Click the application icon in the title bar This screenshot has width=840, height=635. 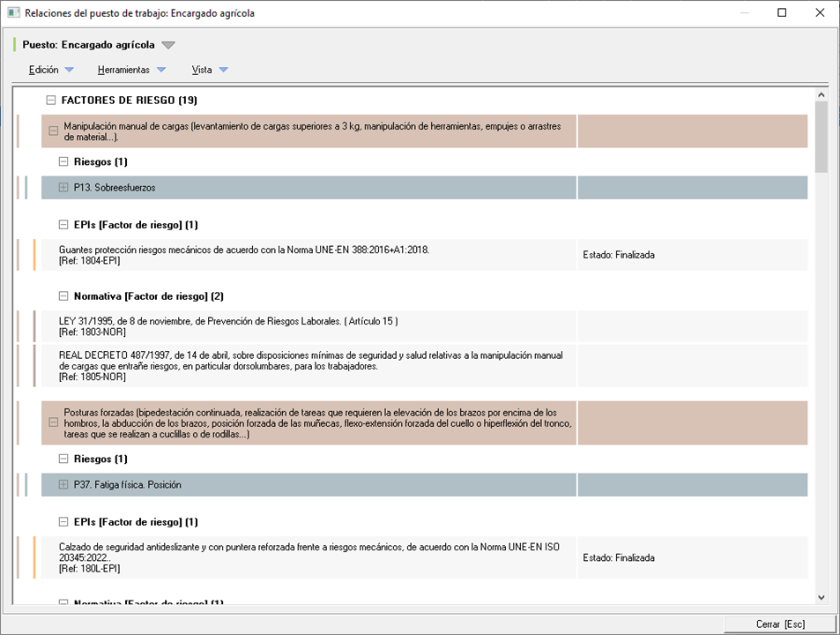[x=13, y=13]
